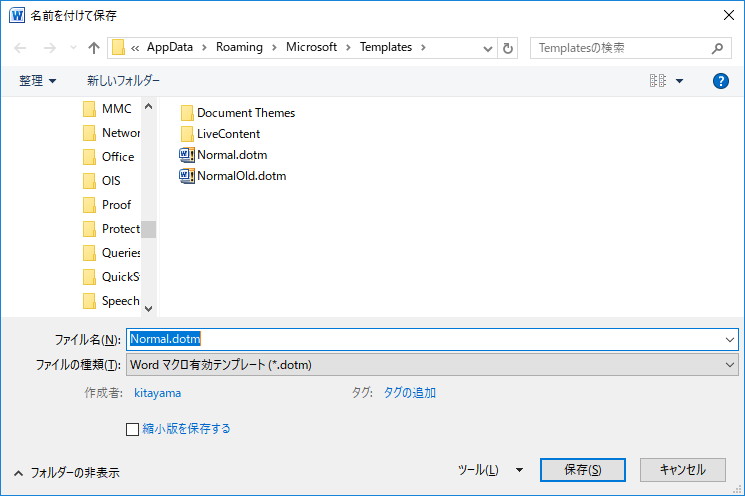745x496 pixels.
Task: Click the navigation tree scrollbar thumb
Action: (149, 229)
